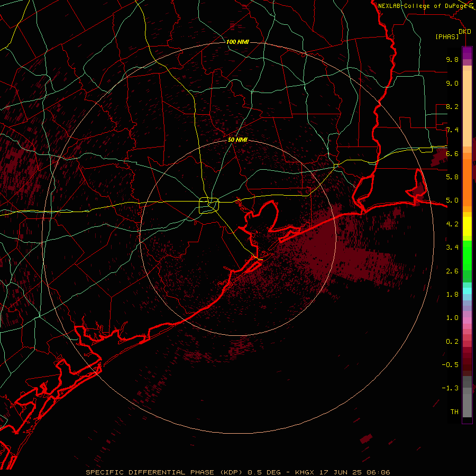Select the 6.6 scale label
Image resolution: width=476 pixels, height=476 pixels.
tap(452, 153)
